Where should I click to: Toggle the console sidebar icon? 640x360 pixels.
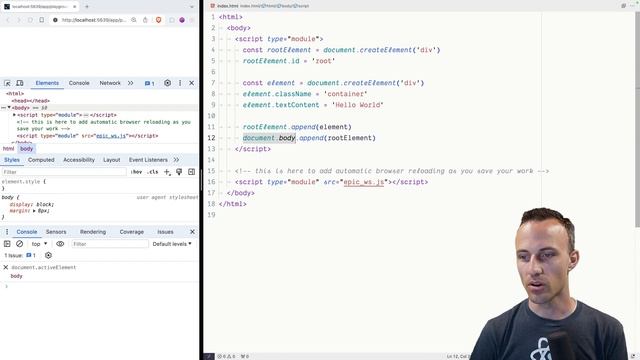(x=7, y=244)
